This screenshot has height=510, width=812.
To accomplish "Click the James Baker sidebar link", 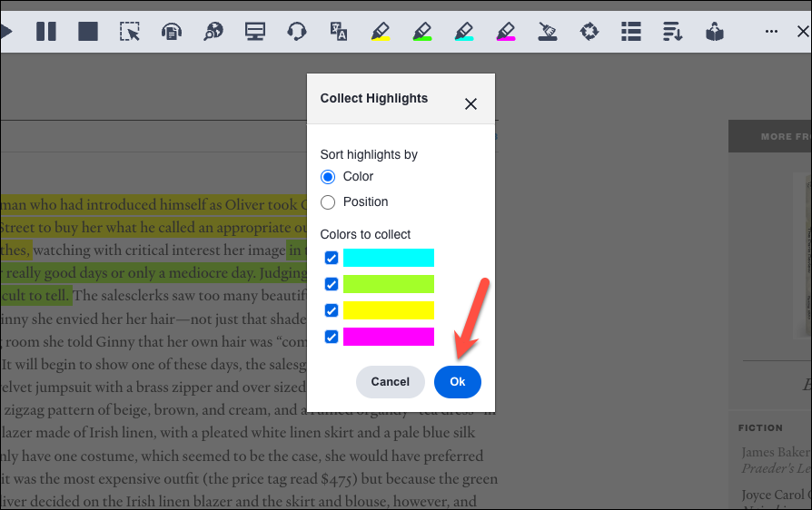I will coord(776,452).
